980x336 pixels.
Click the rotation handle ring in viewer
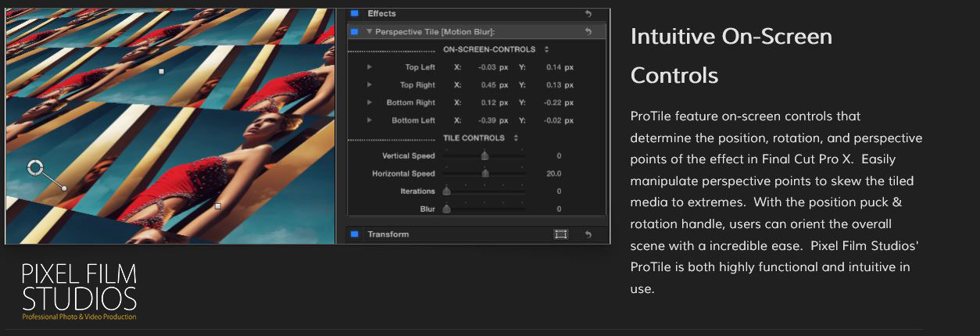tap(35, 167)
